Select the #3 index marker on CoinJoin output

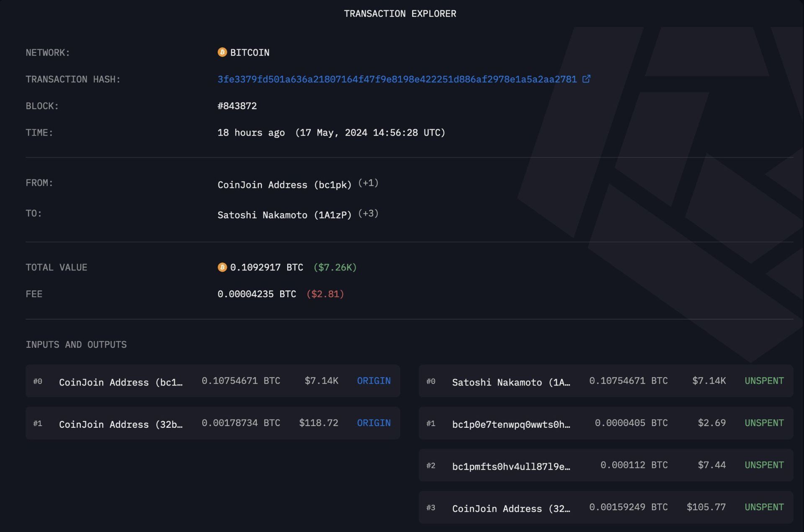431,507
